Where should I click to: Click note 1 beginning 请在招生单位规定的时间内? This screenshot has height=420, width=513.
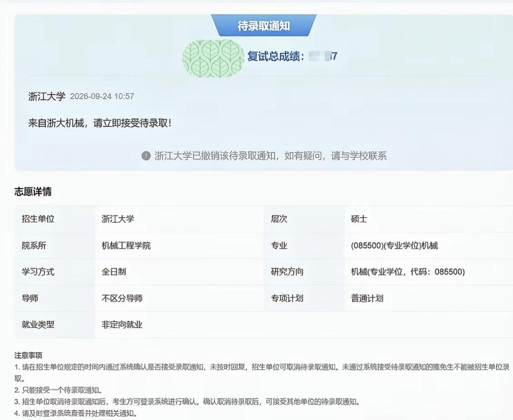point(262,373)
